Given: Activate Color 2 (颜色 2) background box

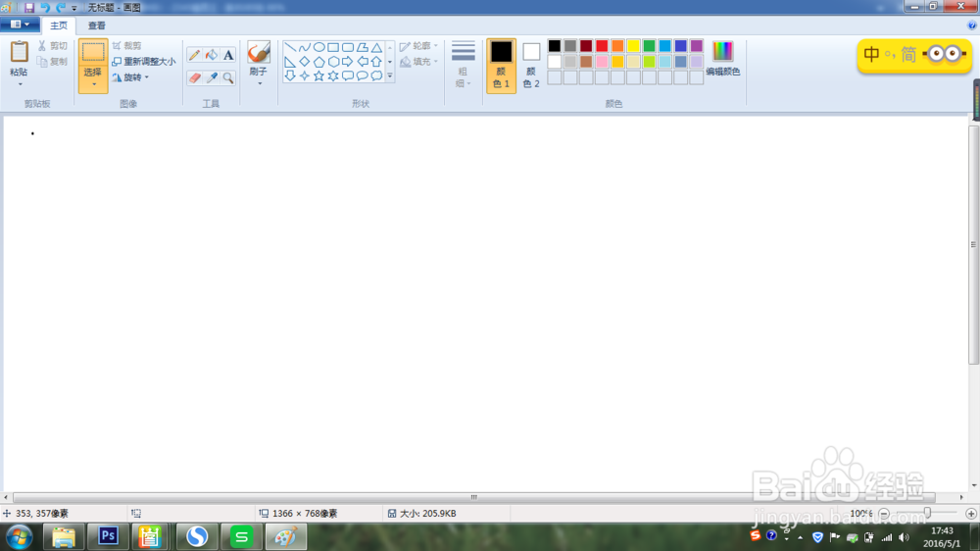Looking at the screenshot, I should tap(531, 65).
